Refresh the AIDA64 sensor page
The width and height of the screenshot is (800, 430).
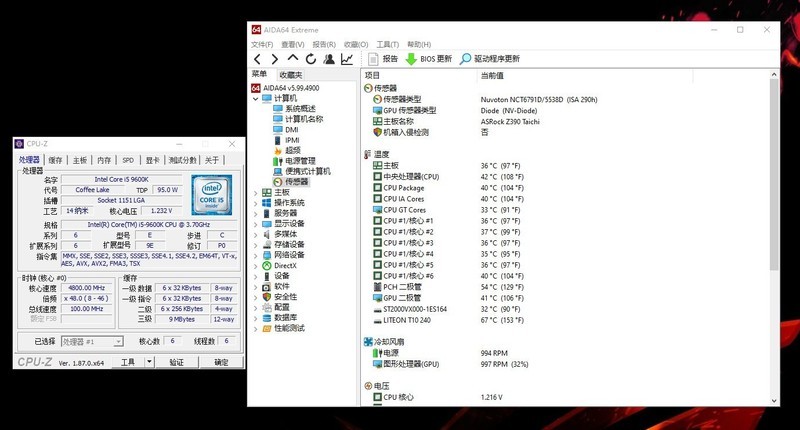tap(311, 59)
